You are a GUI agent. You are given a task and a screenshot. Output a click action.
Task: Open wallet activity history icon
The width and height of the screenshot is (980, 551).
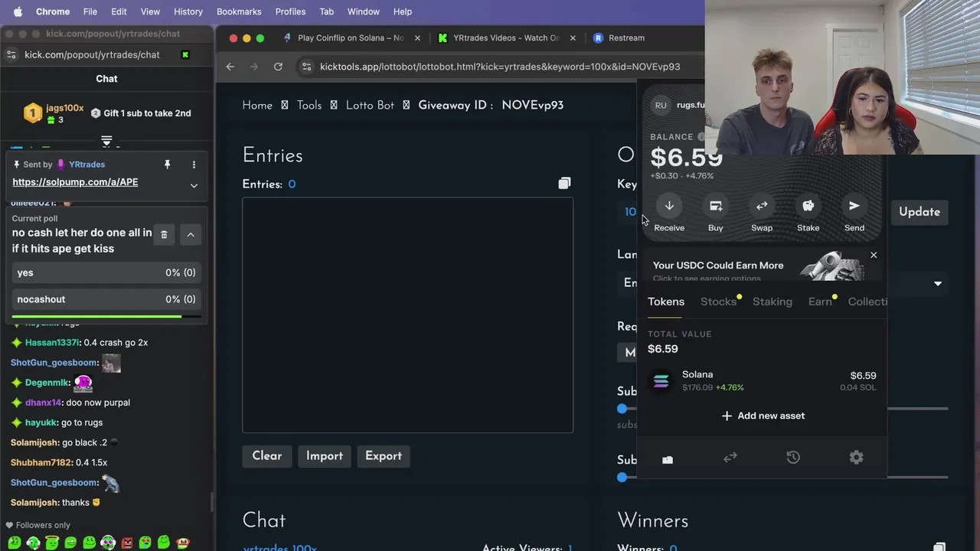793,458
